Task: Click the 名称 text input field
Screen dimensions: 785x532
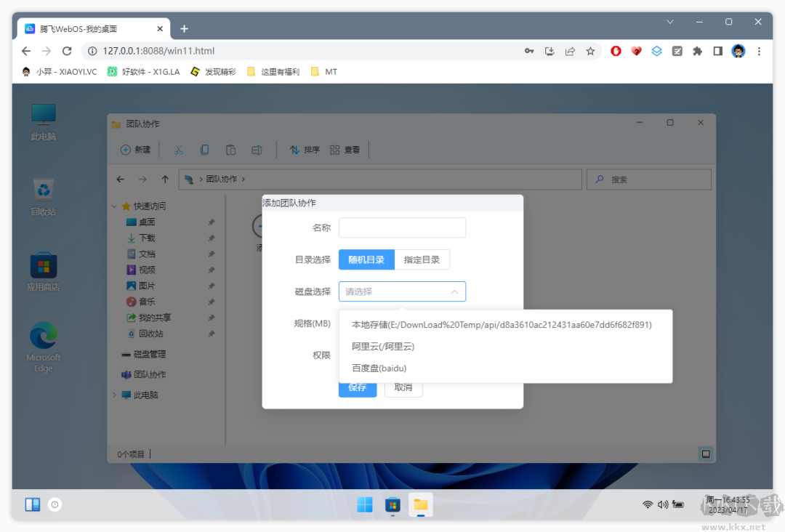Action: pyautogui.click(x=403, y=227)
